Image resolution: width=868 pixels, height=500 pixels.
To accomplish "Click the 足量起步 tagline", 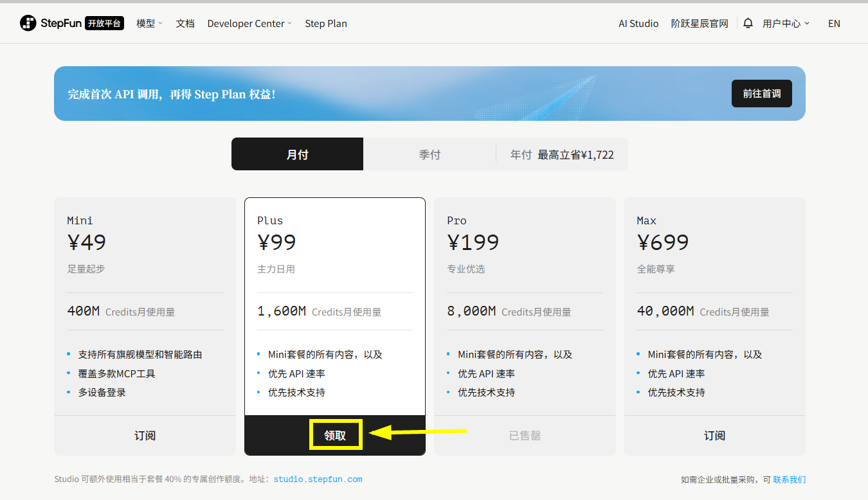I will coord(86,269).
